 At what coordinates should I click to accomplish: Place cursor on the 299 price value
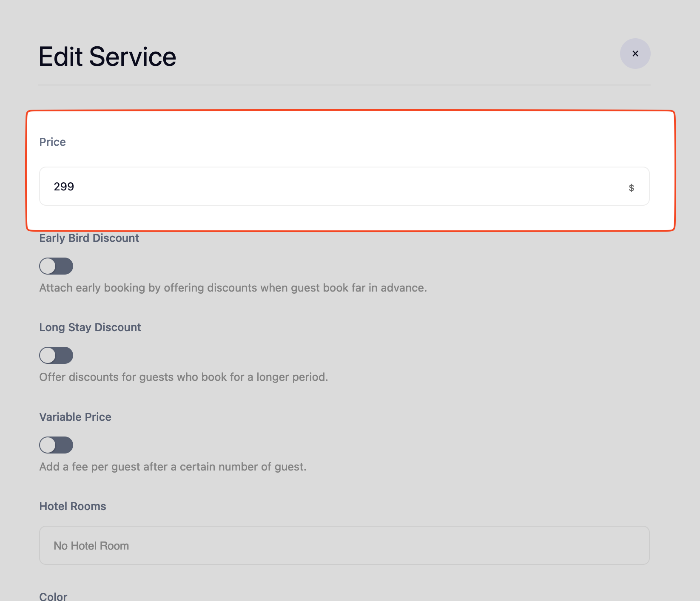pos(64,187)
